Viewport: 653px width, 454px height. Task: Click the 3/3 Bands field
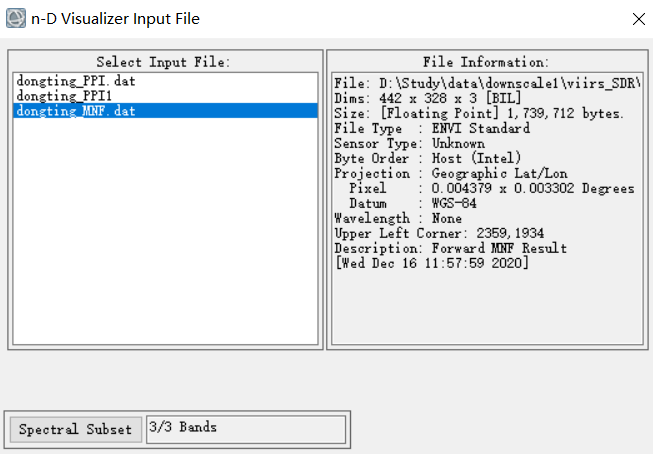point(246,429)
